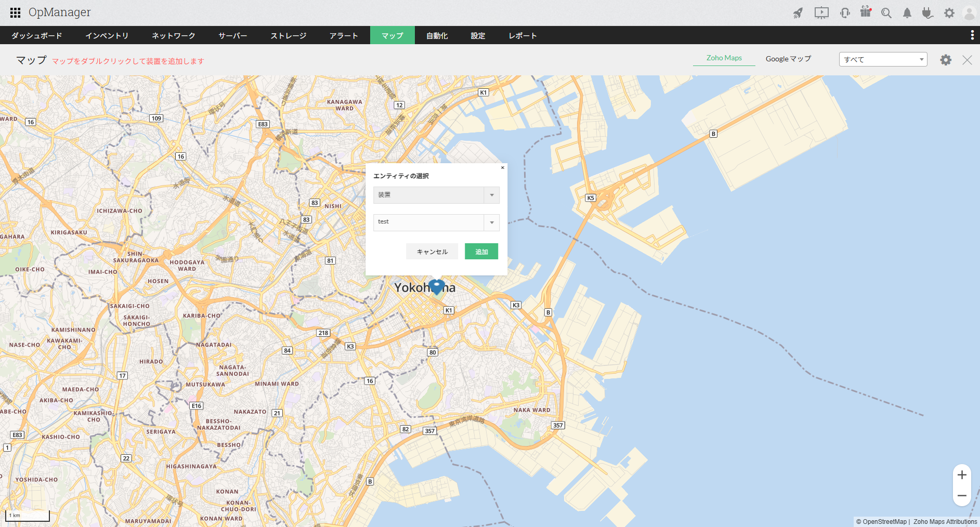This screenshot has height=527, width=980.
Task: Click the MUTSUKAWA map label
Action: [x=205, y=385]
